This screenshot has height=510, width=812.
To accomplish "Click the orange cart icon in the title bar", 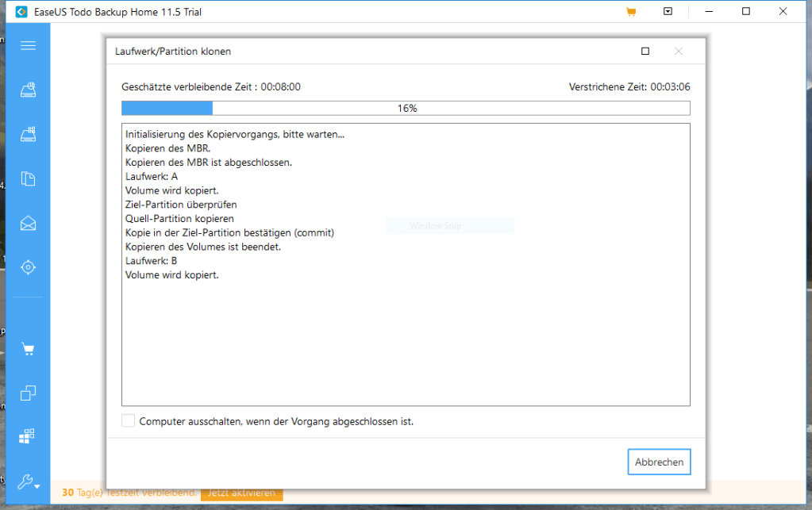I will tap(631, 12).
